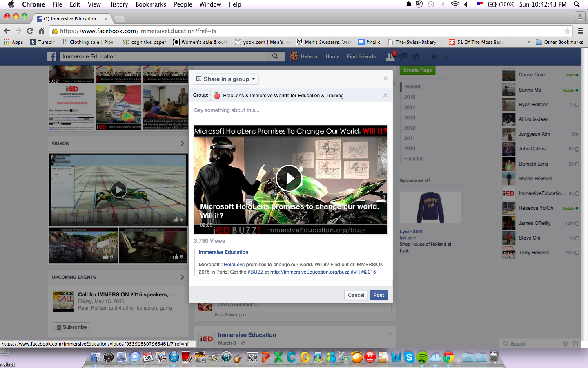
Task: Show more bookmarks with the double chevron
Action: pyautogui.click(x=529, y=42)
